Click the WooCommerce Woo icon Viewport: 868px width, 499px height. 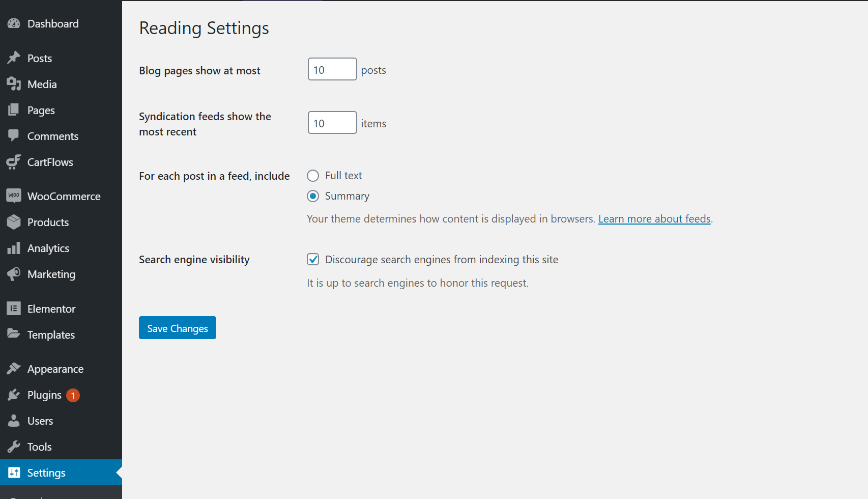(x=14, y=196)
